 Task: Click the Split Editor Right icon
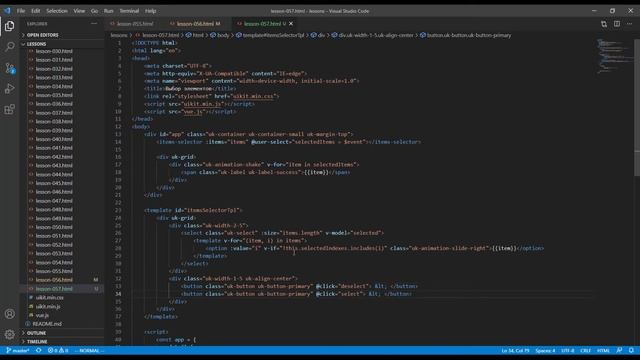617,24
